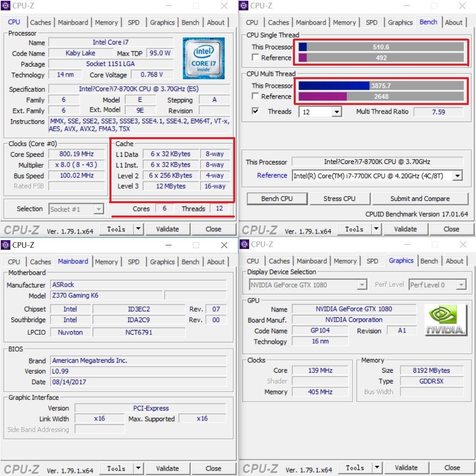This screenshot has height=476, width=476.
Task: Open the Caches tab in the CPU window
Action: [41, 22]
